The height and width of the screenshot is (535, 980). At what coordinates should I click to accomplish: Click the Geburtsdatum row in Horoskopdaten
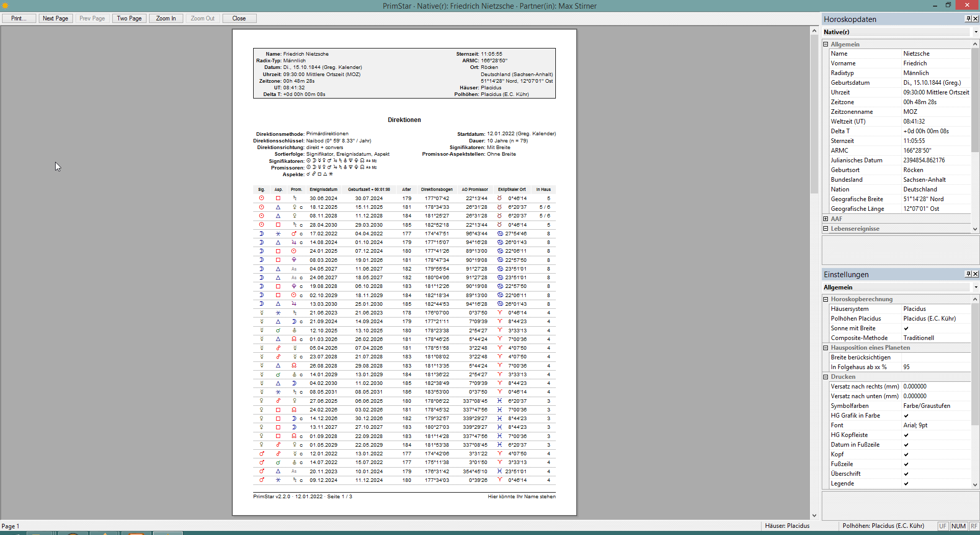[x=900, y=83]
